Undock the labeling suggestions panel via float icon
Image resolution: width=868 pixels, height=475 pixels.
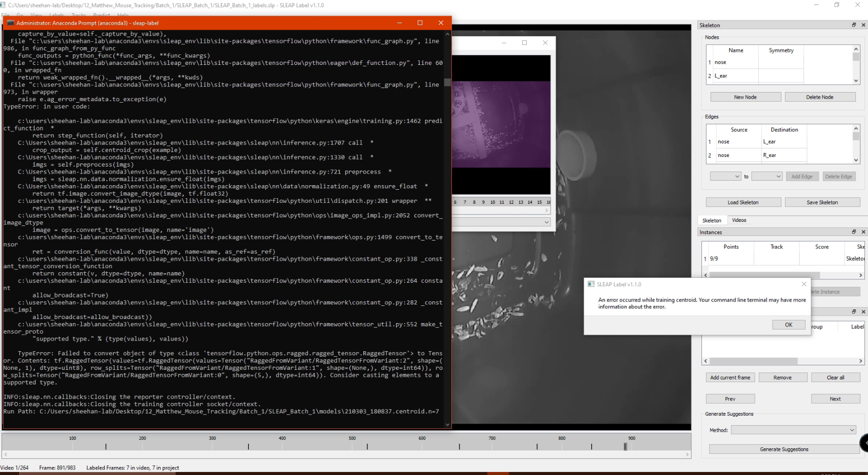(854, 310)
